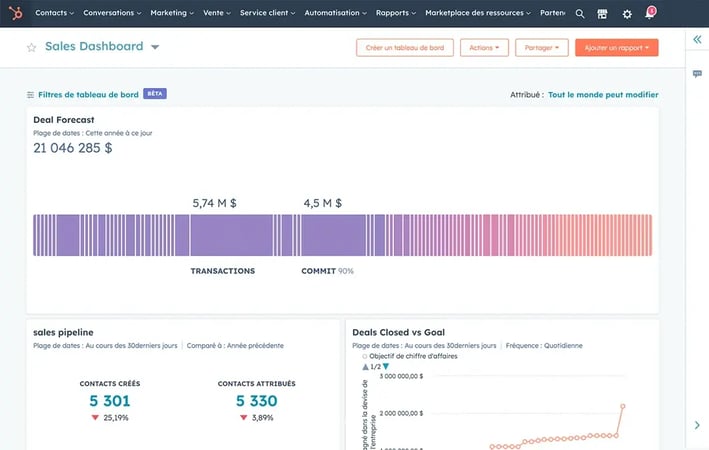Click the filter sliders icon beside Filtres

pos(30,95)
